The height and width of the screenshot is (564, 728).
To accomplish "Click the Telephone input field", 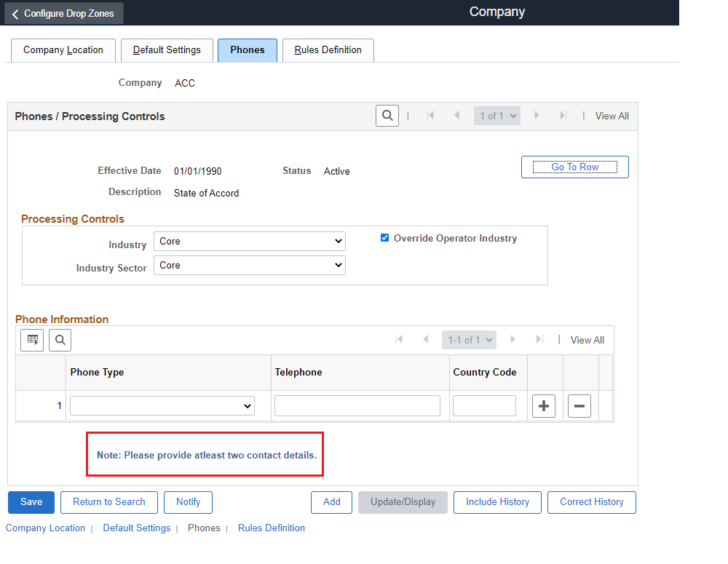I will (x=357, y=405).
